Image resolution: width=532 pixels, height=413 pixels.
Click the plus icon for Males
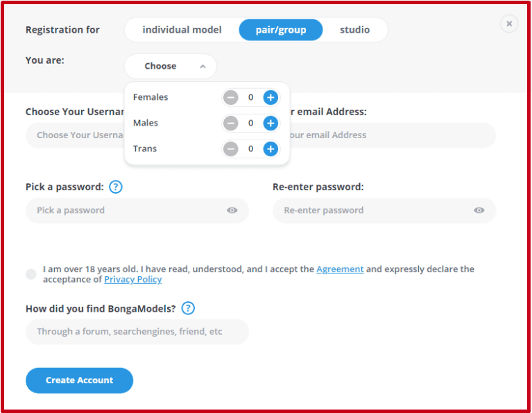point(271,124)
